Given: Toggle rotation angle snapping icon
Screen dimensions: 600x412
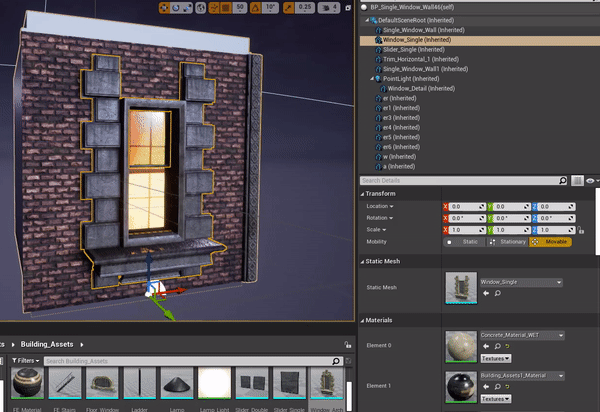Looking at the screenshot, I should (x=255, y=8).
